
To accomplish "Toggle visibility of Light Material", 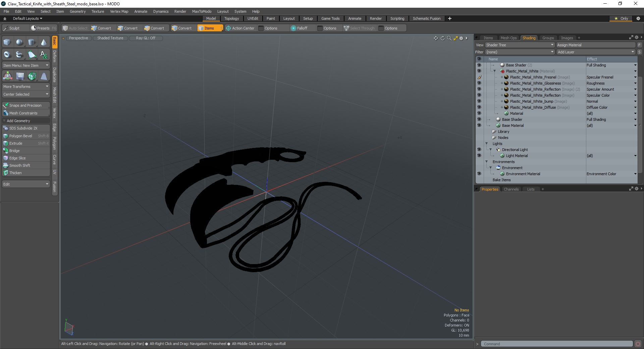I will pos(479,156).
